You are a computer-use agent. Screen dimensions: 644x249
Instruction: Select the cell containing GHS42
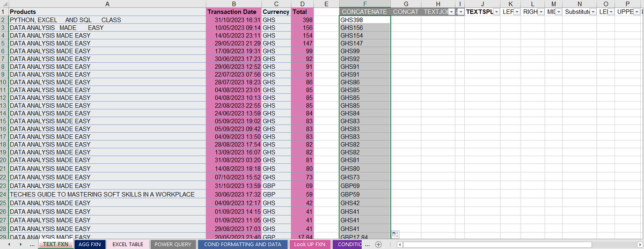coord(365,203)
